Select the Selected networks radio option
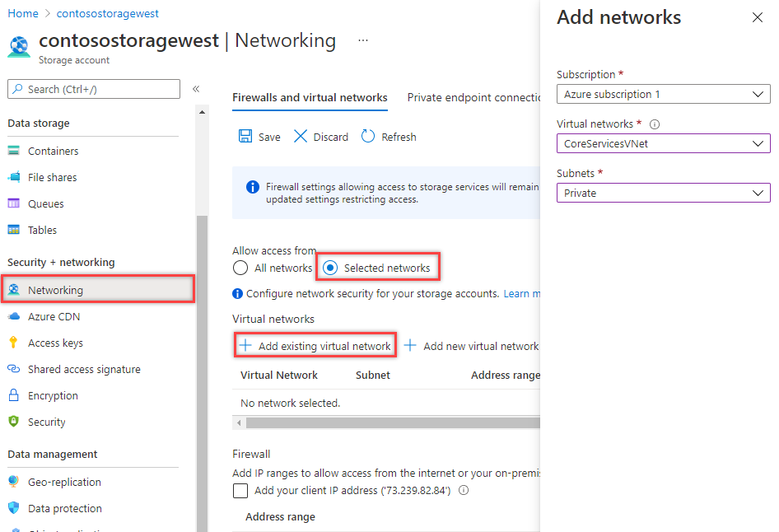The image size is (779, 532). click(x=331, y=268)
